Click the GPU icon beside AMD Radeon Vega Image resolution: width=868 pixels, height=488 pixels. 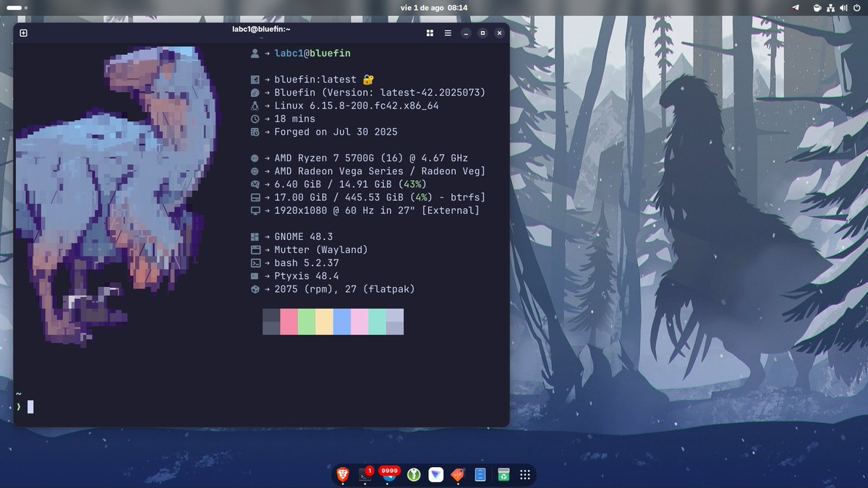(255, 171)
